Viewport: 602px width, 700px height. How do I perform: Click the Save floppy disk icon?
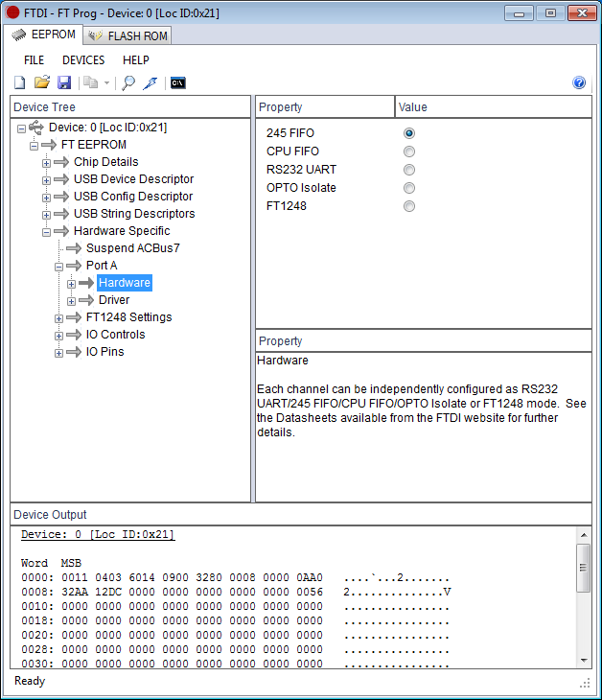pyautogui.click(x=64, y=82)
